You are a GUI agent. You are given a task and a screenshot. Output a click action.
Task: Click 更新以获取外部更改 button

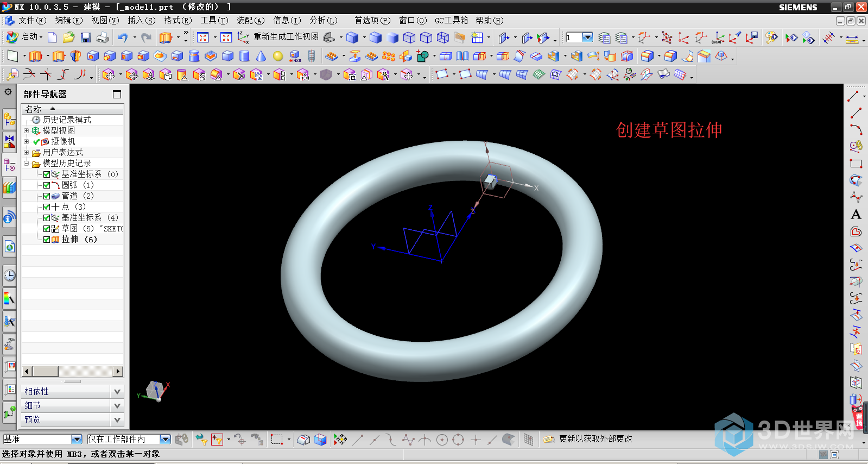click(x=588, y=439)
